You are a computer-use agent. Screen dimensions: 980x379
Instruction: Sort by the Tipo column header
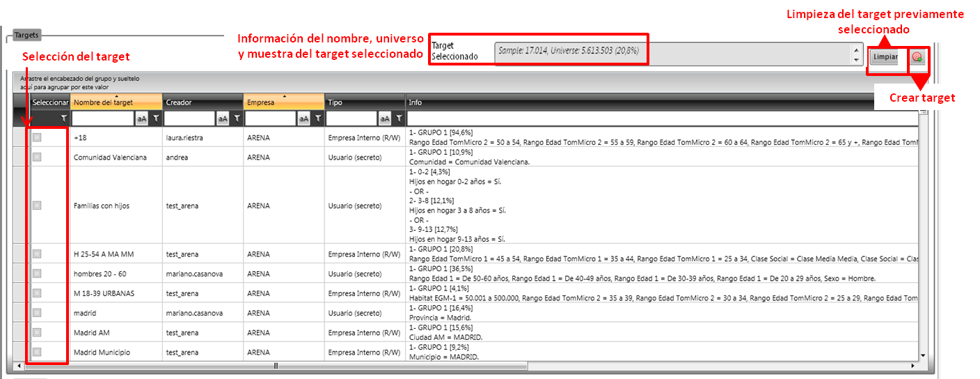click(x=365, y=102)
